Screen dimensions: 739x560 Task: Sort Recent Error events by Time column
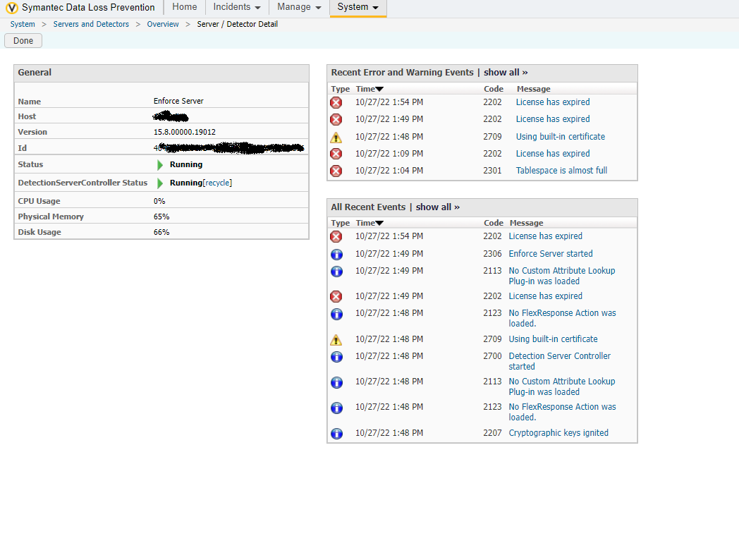coord(369,89)
